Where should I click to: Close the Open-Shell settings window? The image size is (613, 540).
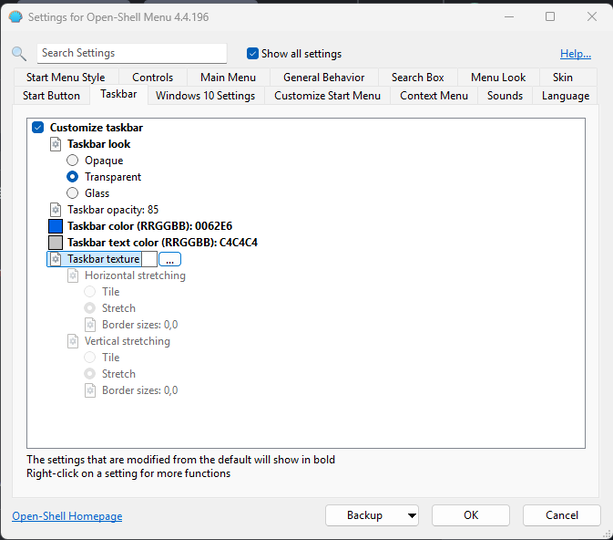(592, 17)
